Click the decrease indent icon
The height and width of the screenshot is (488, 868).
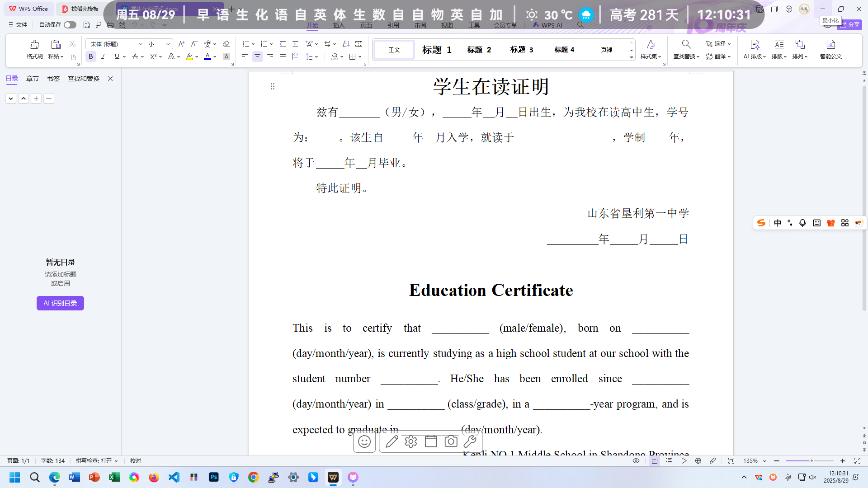pos(283,44)
